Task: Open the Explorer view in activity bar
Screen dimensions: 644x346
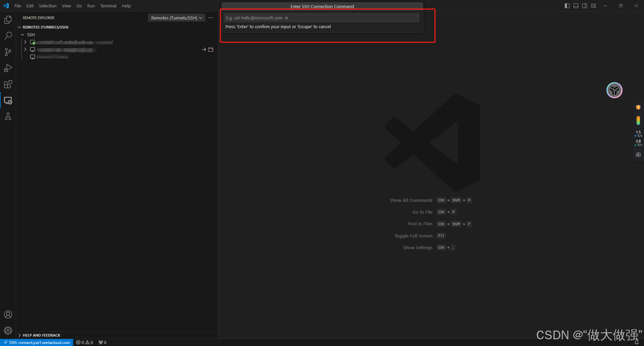Action: 8,20
